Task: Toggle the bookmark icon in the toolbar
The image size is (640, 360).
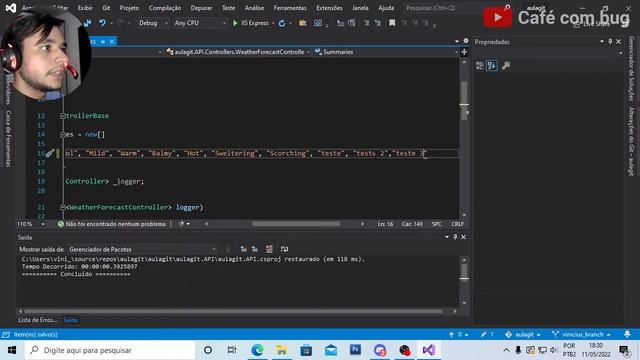Action: click(x=392, y=23)
